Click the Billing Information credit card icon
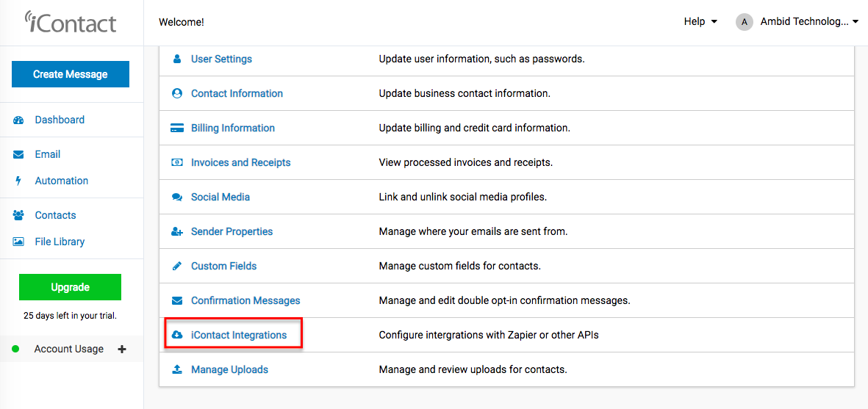This screenshot has height=409, width=868. [x=177, y=129]
